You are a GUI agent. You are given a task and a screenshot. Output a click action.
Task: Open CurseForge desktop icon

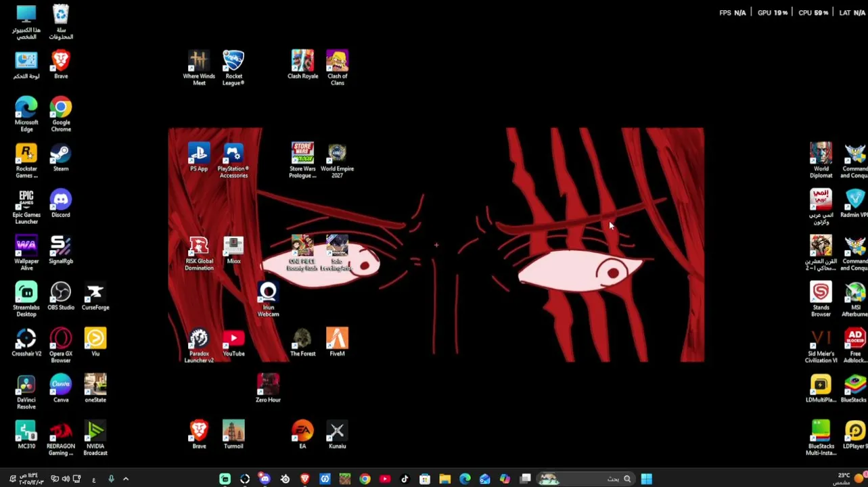(x=95, y=296)
